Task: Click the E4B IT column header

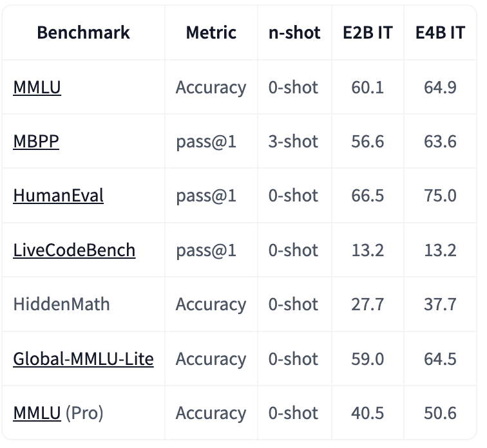Action: (441, 32)
